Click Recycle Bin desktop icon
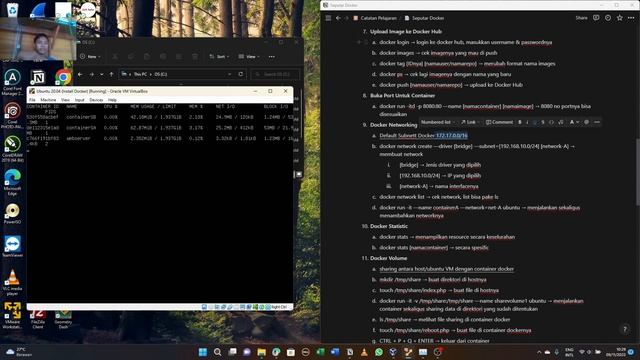The width and height of the screenshot is (640, 360). tap(12, 9)
